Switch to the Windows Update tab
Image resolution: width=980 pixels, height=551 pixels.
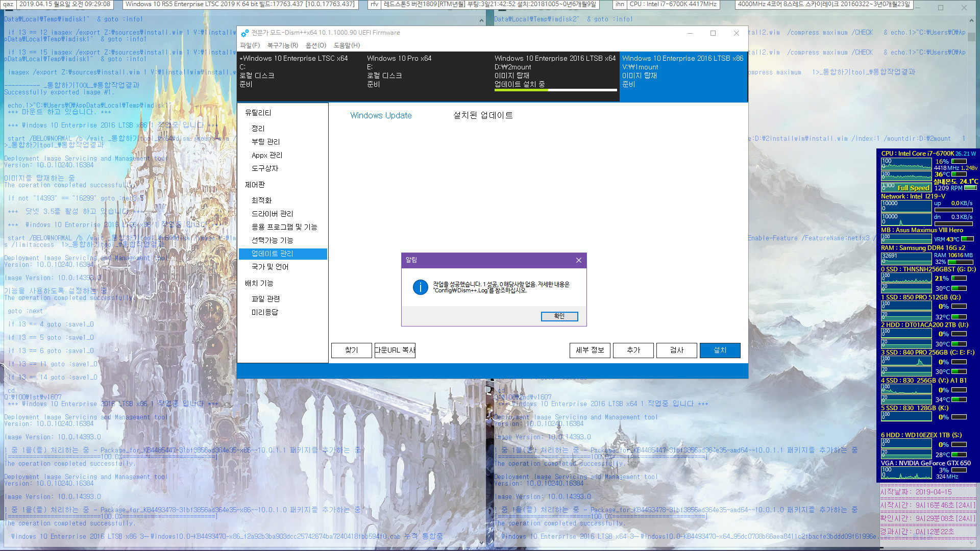(381, 116)
